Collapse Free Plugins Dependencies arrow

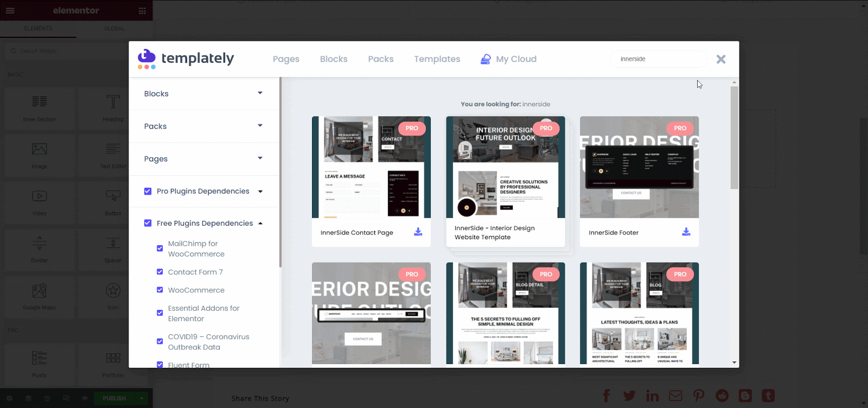tap(260, 223)
